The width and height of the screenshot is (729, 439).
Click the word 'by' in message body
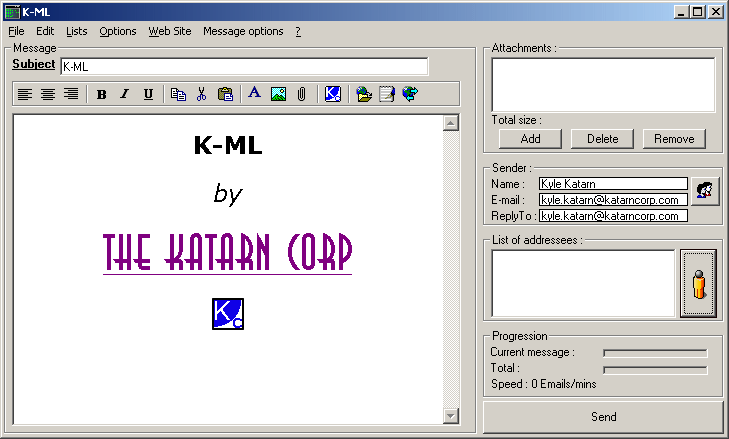[228, 193]
